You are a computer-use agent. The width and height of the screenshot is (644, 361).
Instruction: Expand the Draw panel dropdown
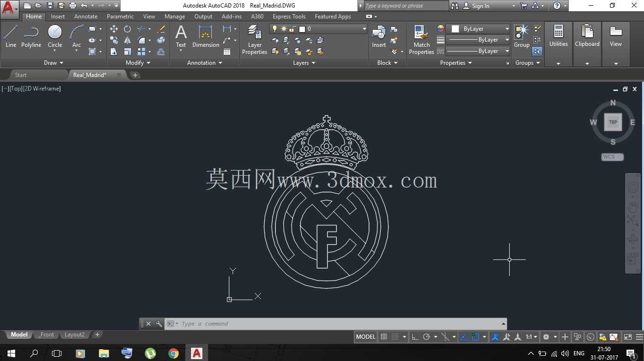[x=53, y=63]
